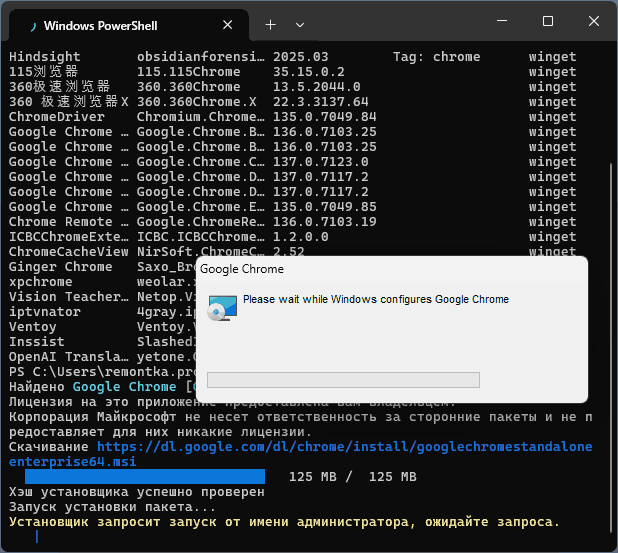The image size is (618, 553).
Task: Click 'Хэш установщика успешно проверен' line
Action: [136, 492]
